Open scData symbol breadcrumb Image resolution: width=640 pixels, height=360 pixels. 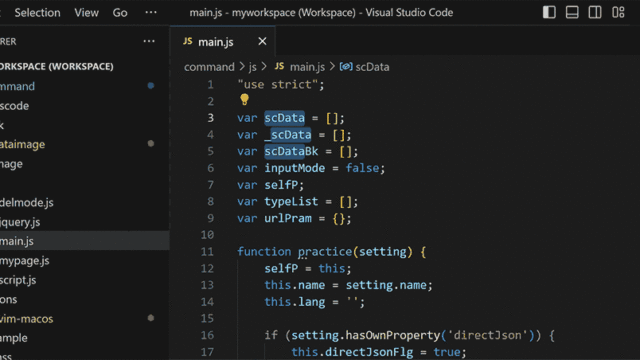coord(372,67)
